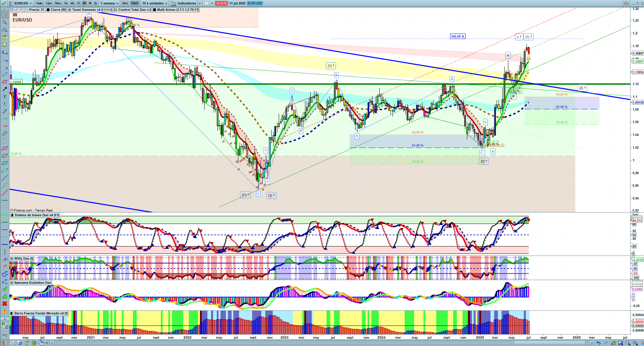This screenshot has height=346, width=644.
Task: Select the green diagonal line tool
Action: [x=5, y=185]
